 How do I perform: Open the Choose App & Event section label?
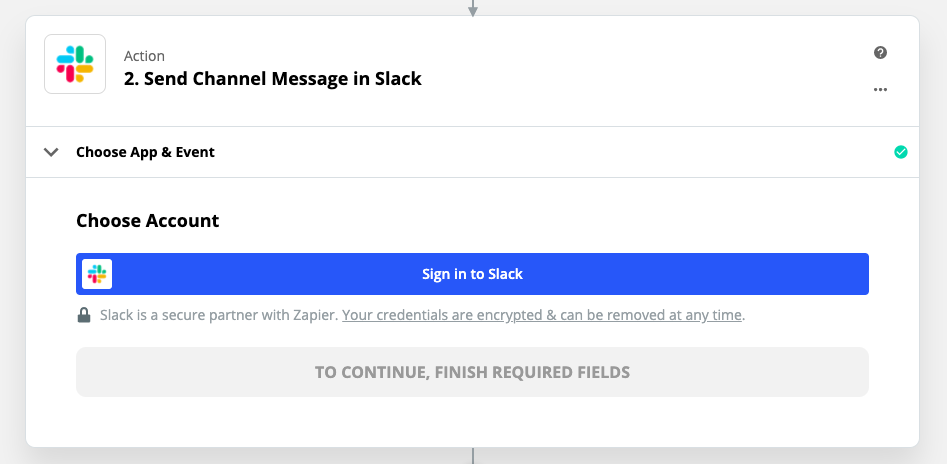145,152
